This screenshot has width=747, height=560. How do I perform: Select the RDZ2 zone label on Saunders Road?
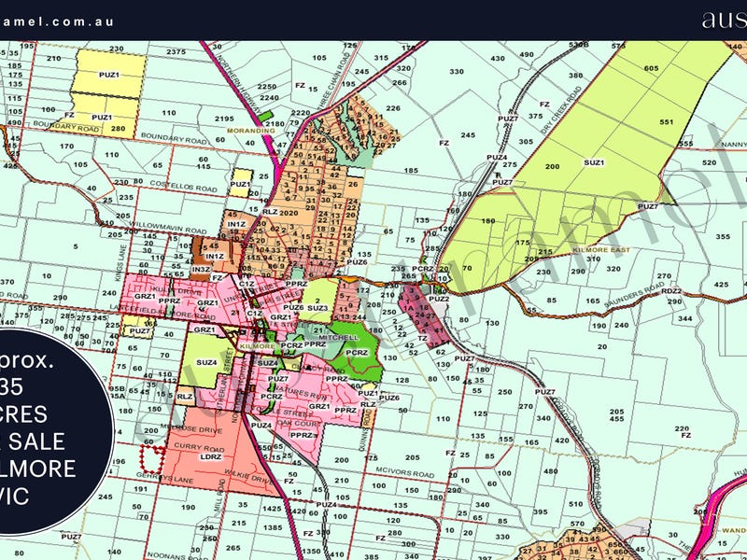click(x=672, y=291)
